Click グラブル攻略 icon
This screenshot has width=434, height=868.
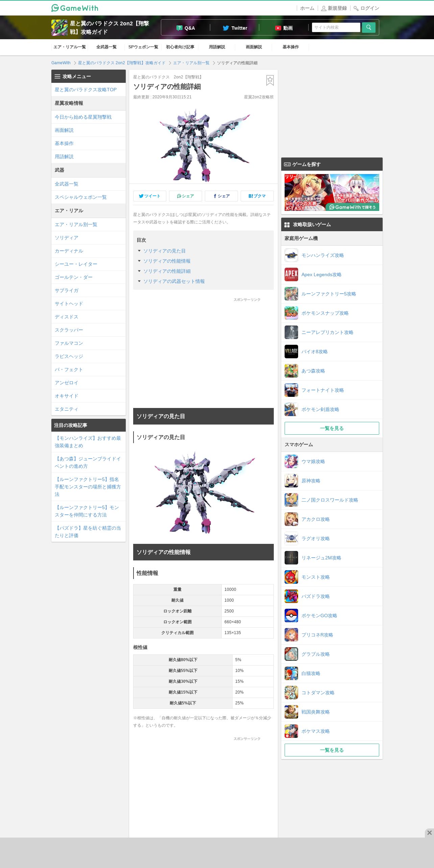click(x=291, y=654)
